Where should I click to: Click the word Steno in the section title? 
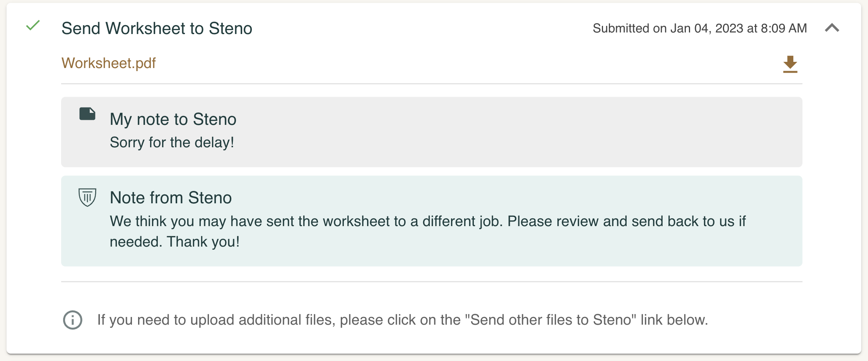click(x=231, y=28)
